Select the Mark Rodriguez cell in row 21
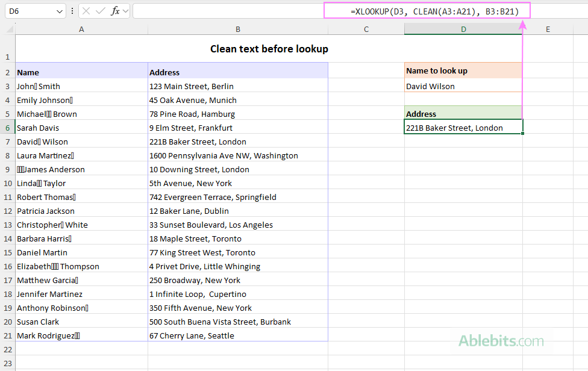588x371 pixels. pyautogui.click(x=81, y=335)
